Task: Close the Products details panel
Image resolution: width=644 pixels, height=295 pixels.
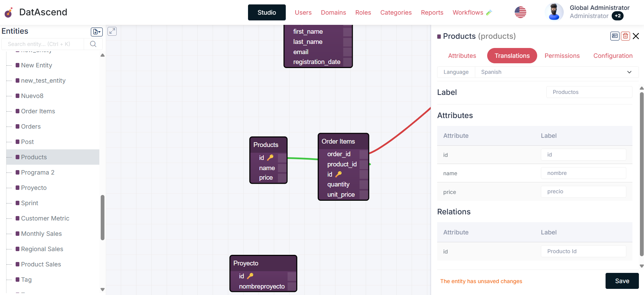Action: pos(636,36)
